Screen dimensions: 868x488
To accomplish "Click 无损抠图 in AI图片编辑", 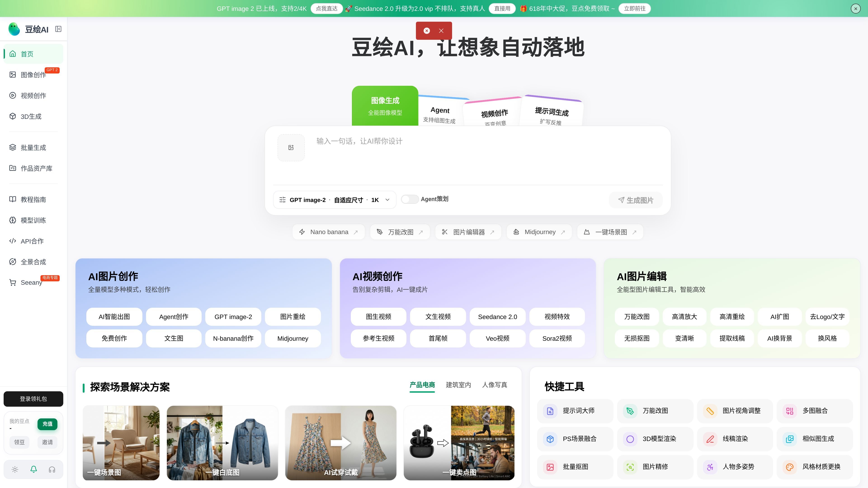I will click(637, 338).
